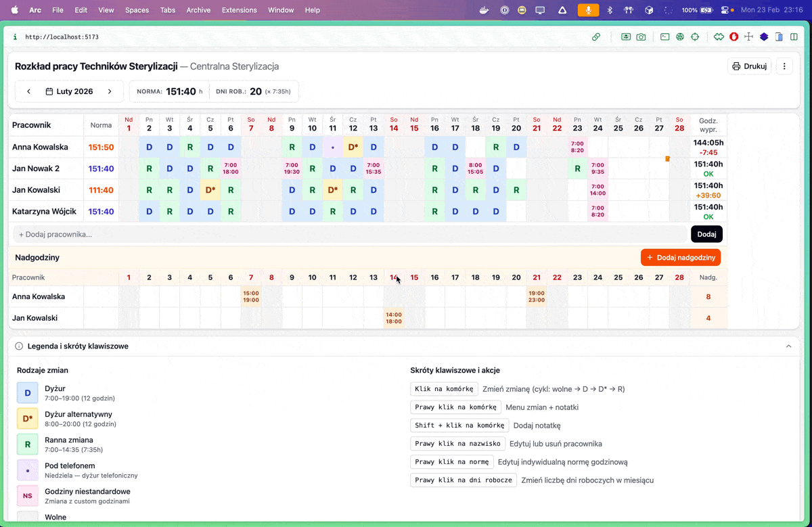Click the orange microphone menu bar icon

[588, 10]
